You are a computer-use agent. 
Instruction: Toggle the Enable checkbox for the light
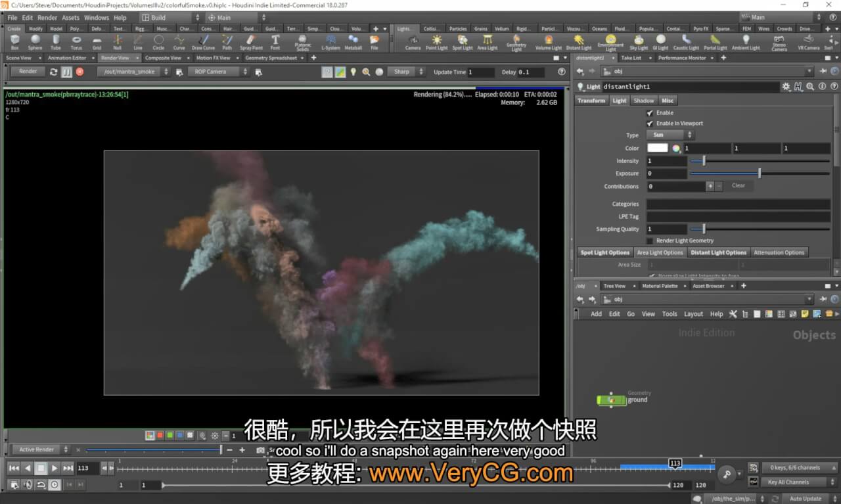(650, 113)
